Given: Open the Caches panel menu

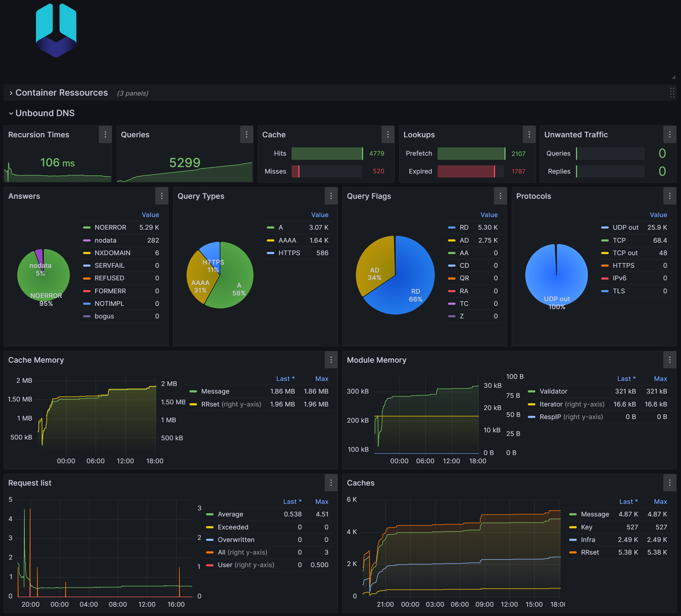Looking at the screenshot, I should (670, 483).
